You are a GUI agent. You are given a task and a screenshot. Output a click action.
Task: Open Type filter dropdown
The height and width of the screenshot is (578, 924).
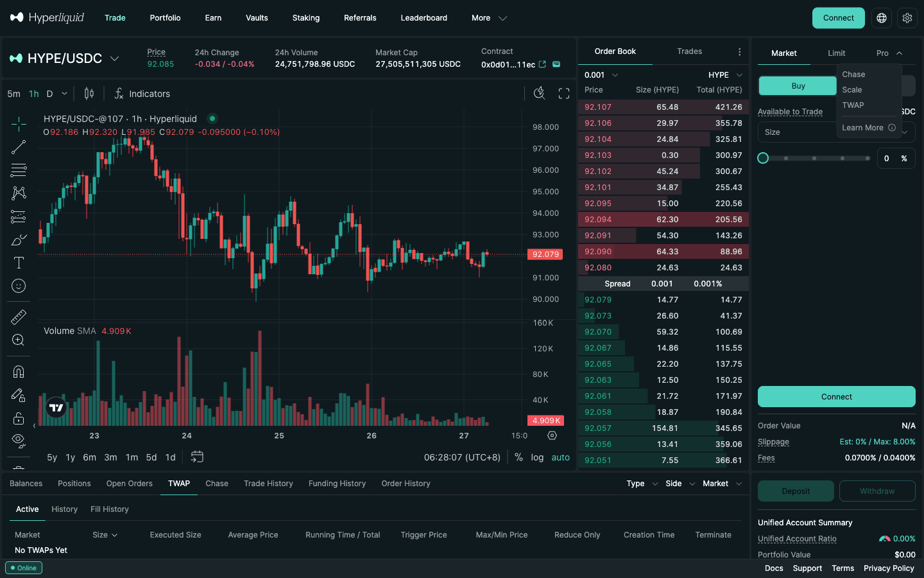point(642,484)
